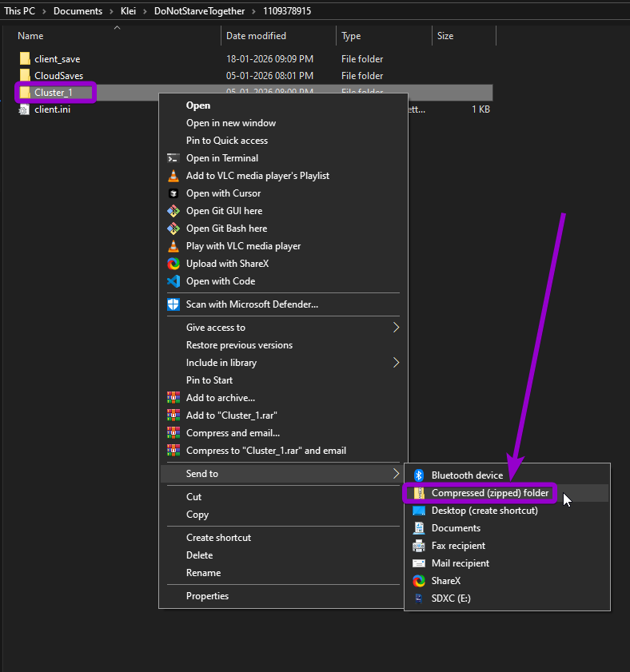Upload the folder with ShareX

pyautogui.click(x=232, y=263)
